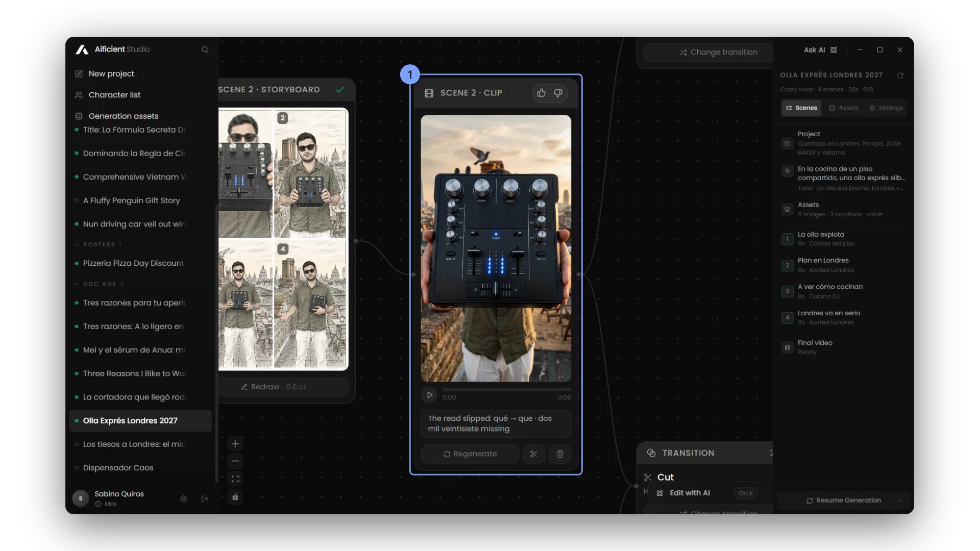This screenshot has width=980, height=551.
Task: Collapse the POSTERS section in sidebar
Action: [x=77, y=245]
